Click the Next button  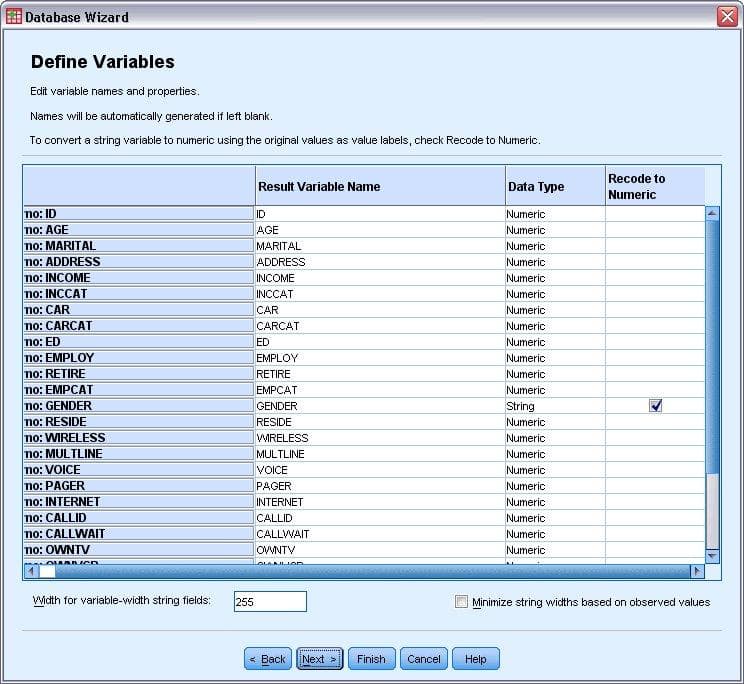point(319,659)
